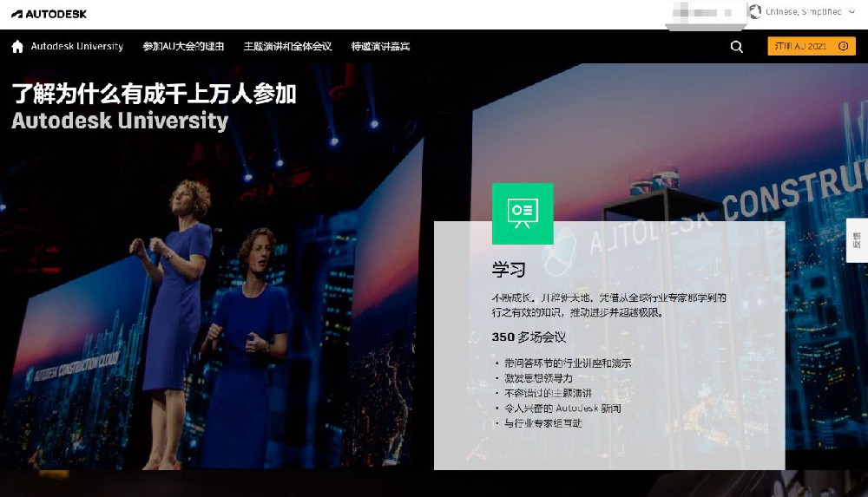868x497 pixels.
Task: Click the 学习 card heading
Action: click(509, 270)
